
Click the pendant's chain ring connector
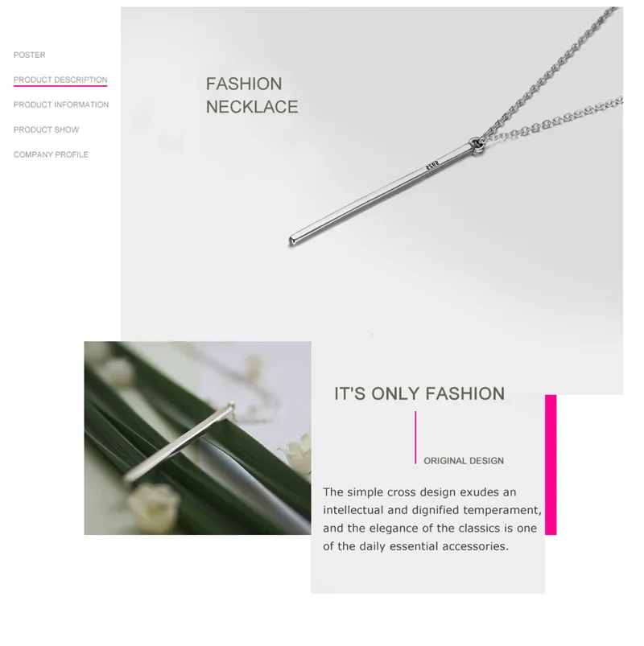pyautogui.click(x=477, y=144)
